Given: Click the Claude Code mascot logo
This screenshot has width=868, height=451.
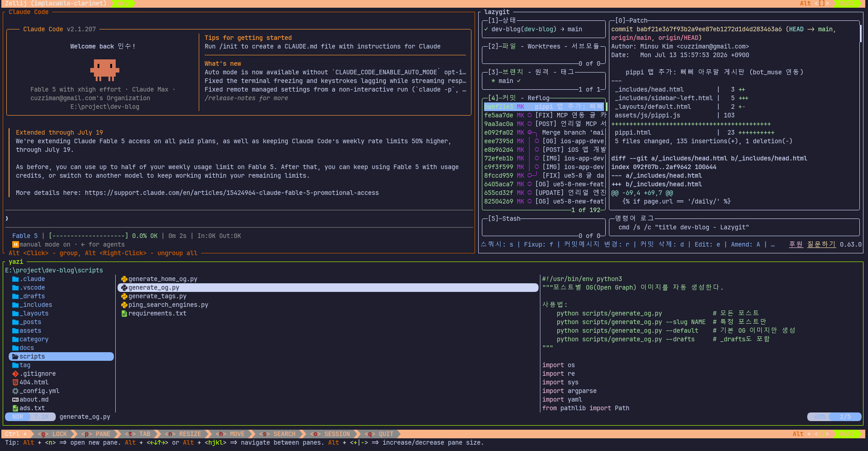Looking at the screenshot, I should pos(105,70).
